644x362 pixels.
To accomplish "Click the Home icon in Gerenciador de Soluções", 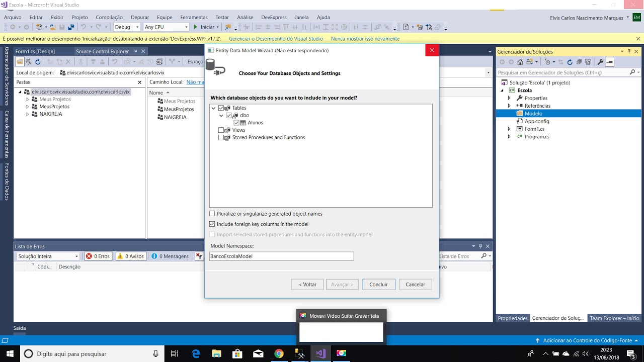I will (x=520, y=62).
